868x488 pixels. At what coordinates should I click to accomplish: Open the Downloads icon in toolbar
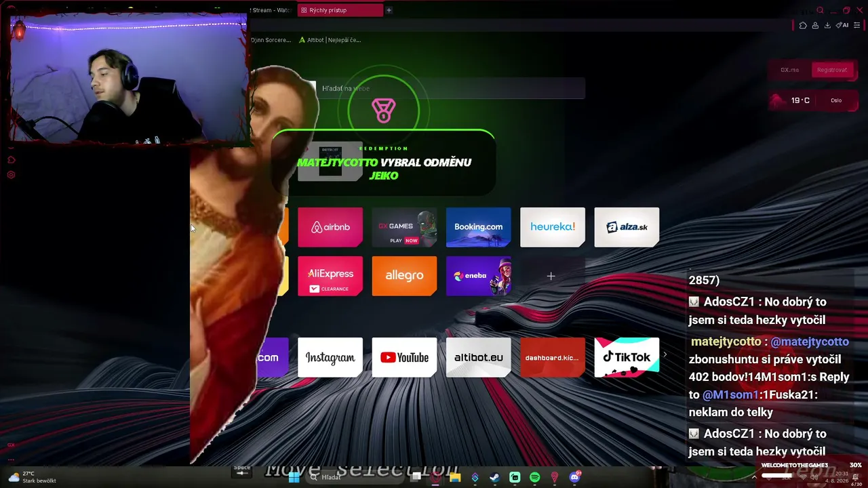tap(827, 25)
